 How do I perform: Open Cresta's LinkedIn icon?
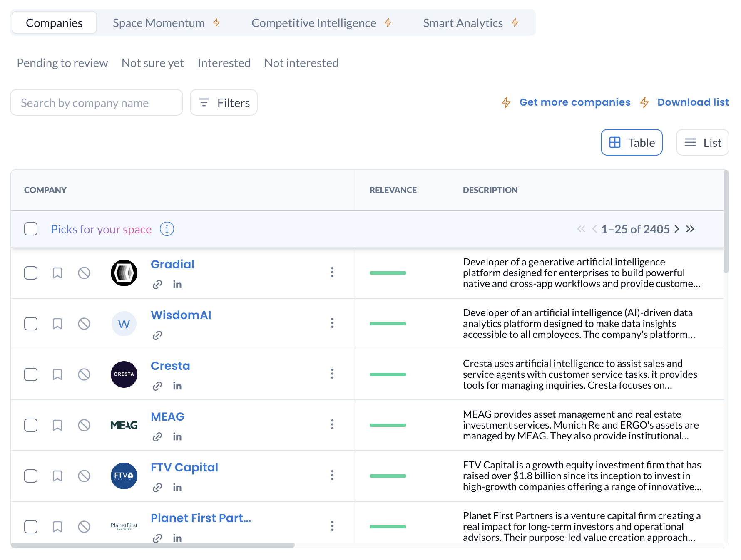(x=177, y=386)
